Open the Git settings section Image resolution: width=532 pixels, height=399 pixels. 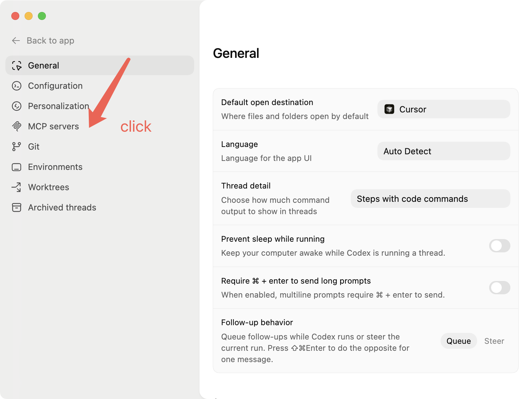coord(34,147)
